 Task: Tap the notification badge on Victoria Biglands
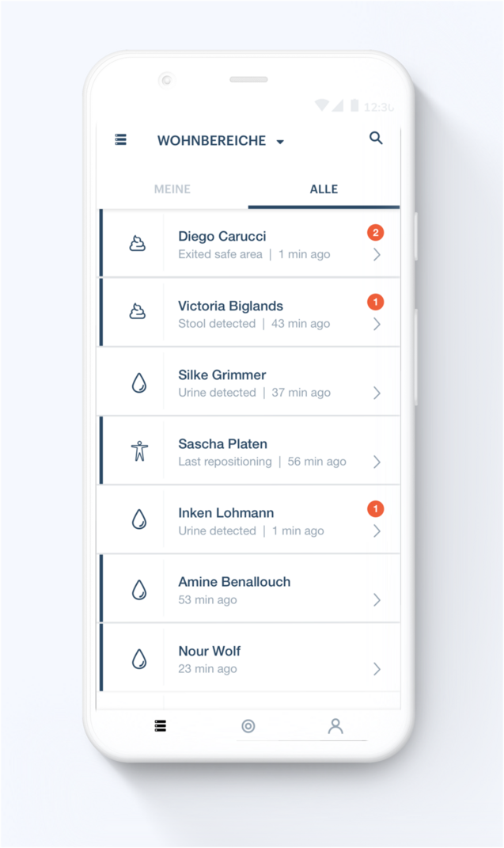coord(376,302)
